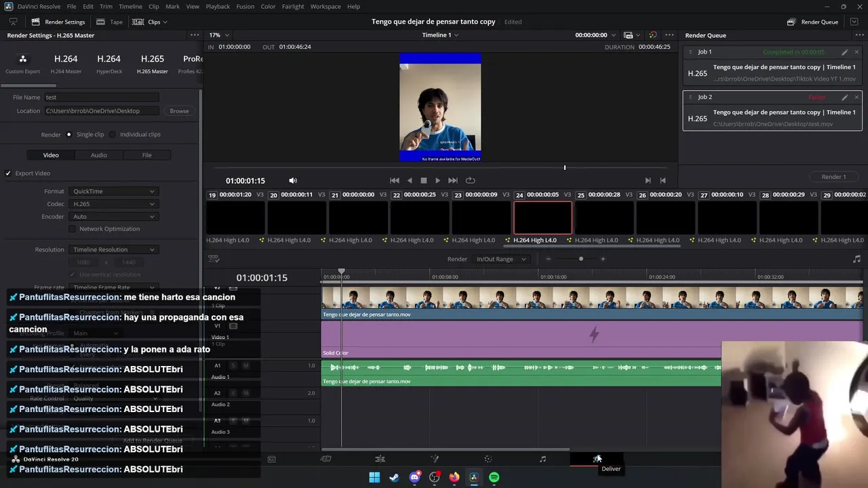The width and height of the screenshot is (868, 488).
Task: Switch to the Fairlight page icon
Action: (542, 459)
